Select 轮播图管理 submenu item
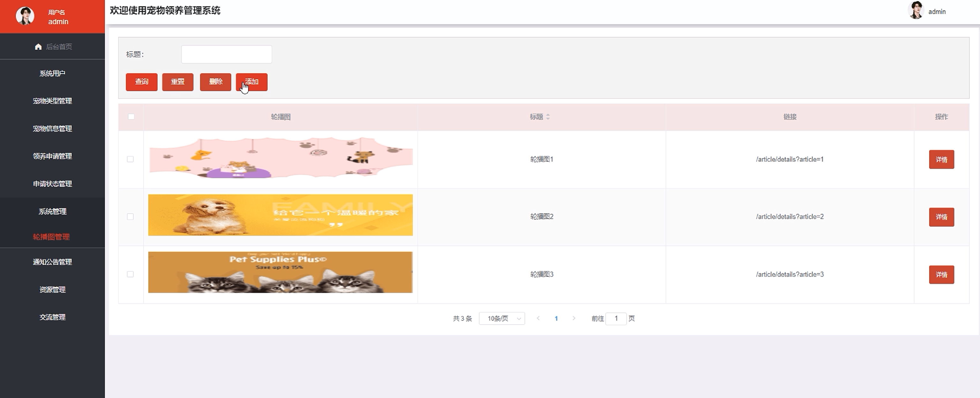This screenshot has width=980, height=398. point(51,237)
